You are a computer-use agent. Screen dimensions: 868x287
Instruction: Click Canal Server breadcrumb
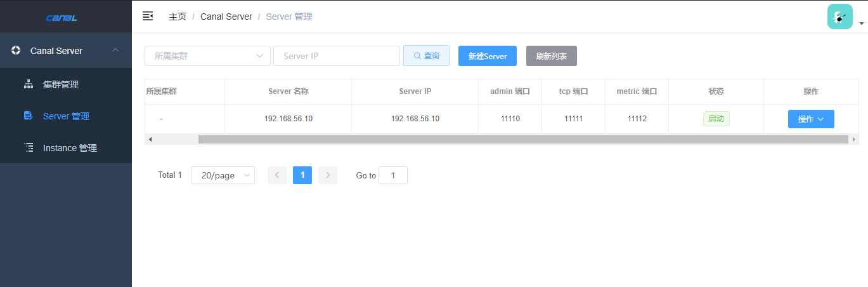point(226,17)
